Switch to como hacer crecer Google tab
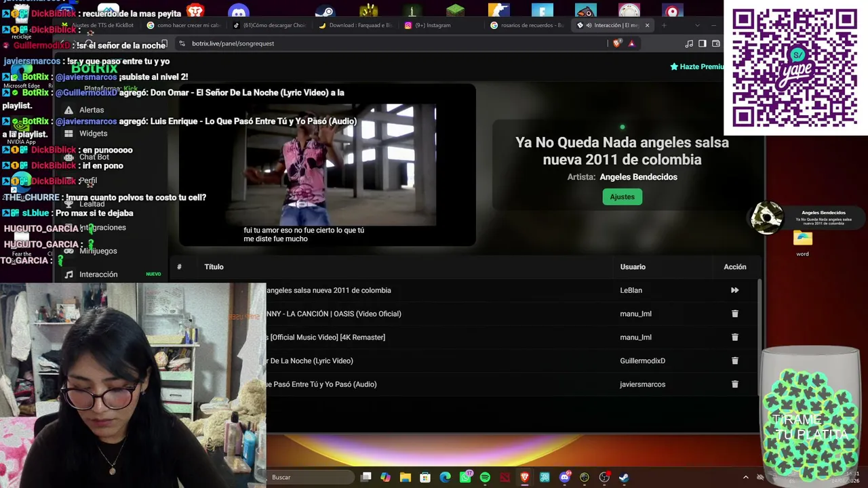 [x=185, y=25]
